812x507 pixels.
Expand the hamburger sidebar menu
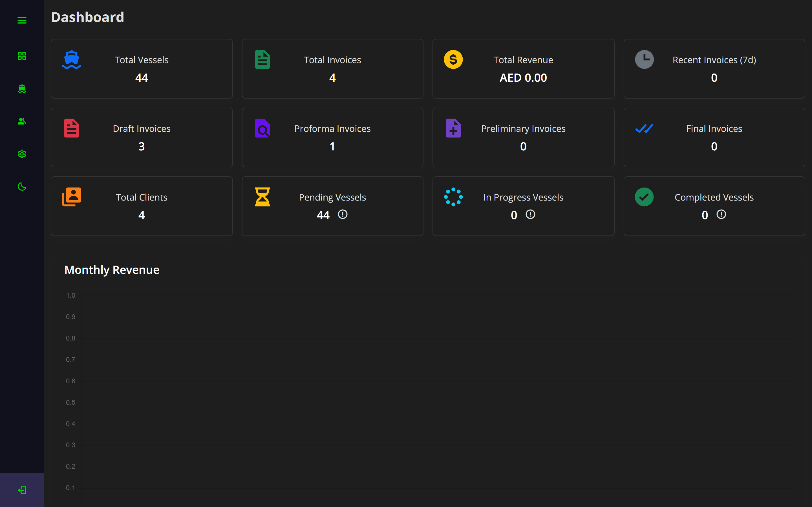(x=22, y=21)
